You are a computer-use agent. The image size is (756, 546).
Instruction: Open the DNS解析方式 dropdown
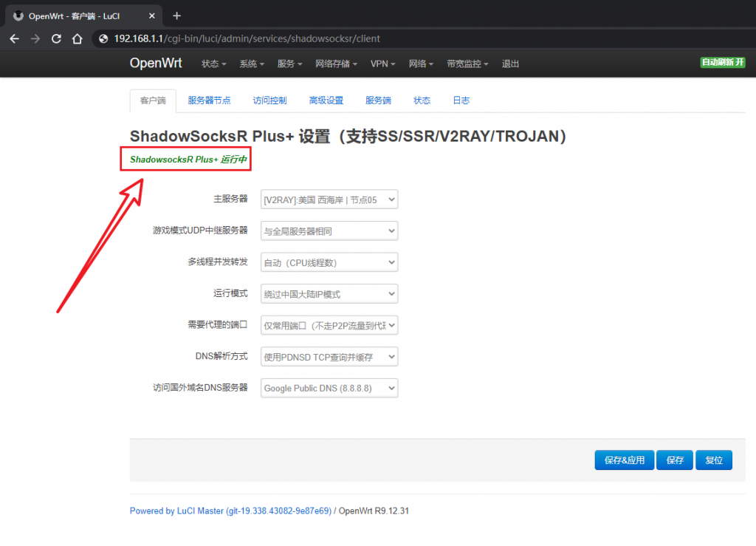pyautogui.click(x=329, y=356)
